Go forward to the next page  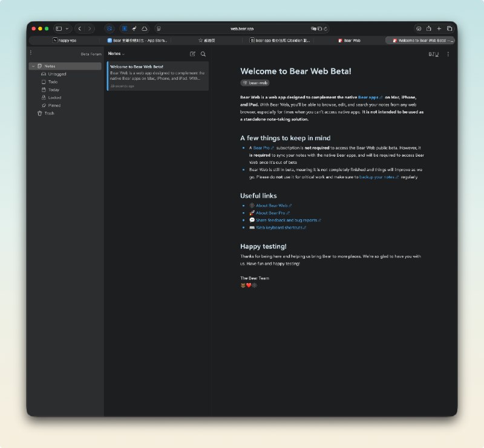(x=90, y=28)
